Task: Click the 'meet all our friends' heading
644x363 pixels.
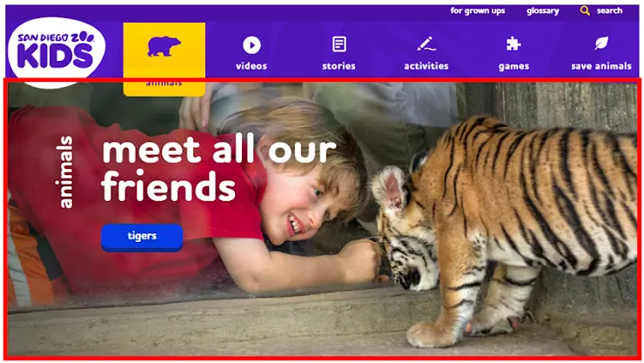Action: (x=219, y=168)
